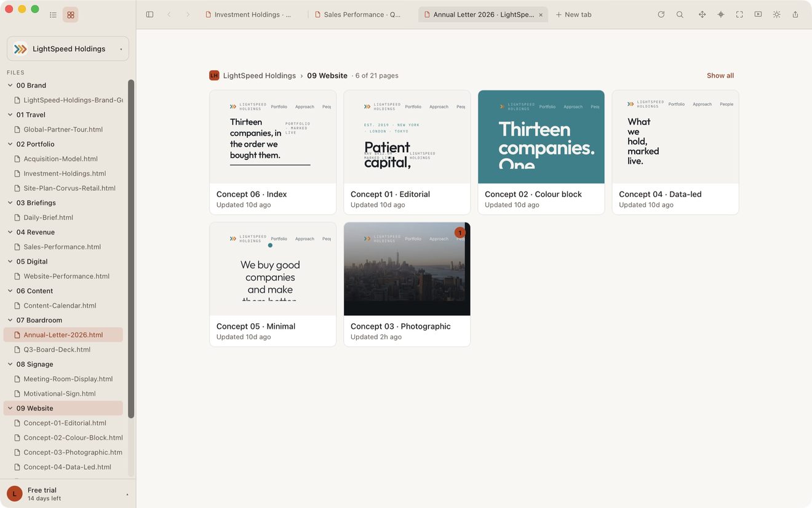The height and width of the screenshot is (508, 812).
Task: Open Daily-Brief.html in the sidebar
Action: (49, 217)
